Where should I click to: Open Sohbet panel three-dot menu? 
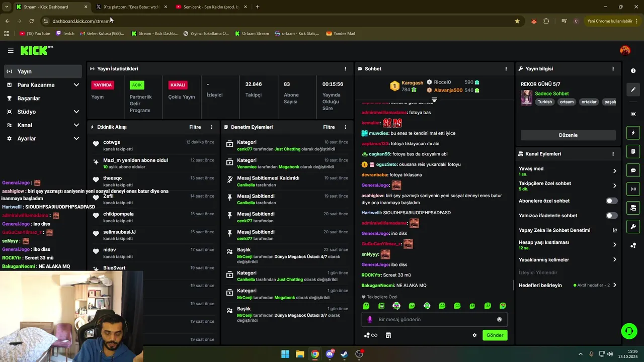tap(506, 69)
